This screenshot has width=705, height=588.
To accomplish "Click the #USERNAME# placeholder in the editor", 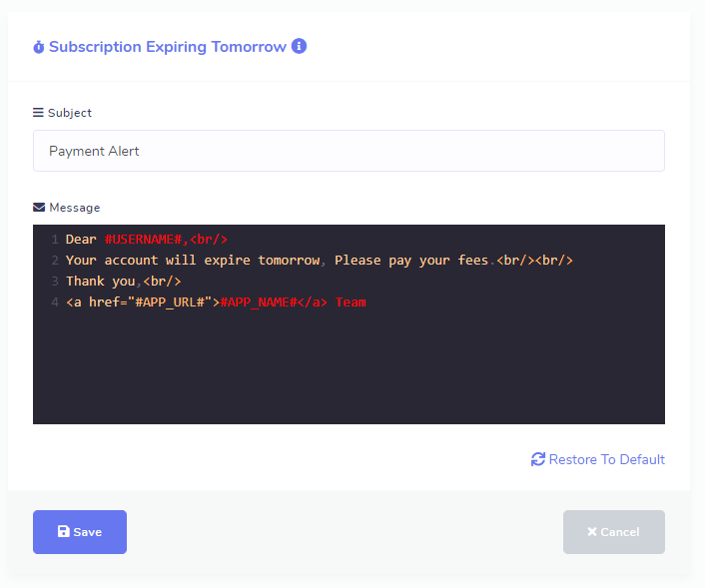I will (142, 240).
